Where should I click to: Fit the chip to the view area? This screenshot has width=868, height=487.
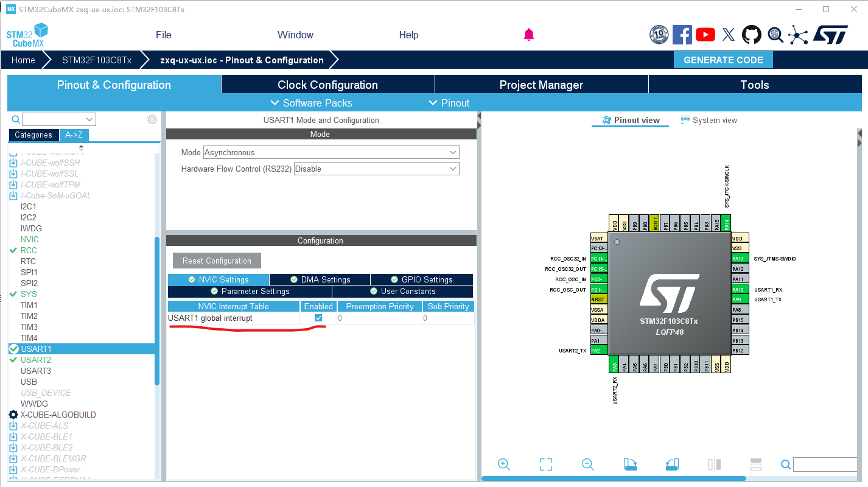pyautogui.click(x=546, y=464)
